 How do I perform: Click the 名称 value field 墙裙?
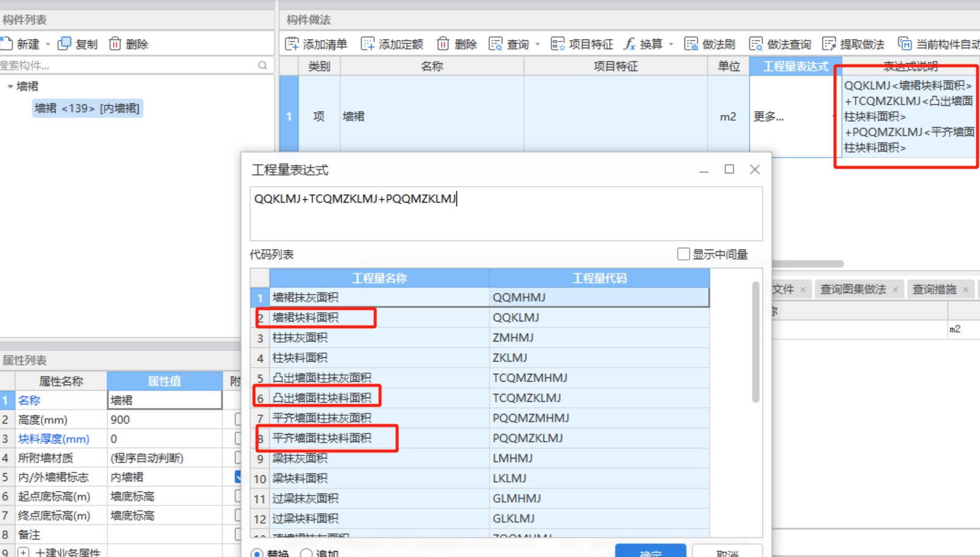tap(164, 400)
